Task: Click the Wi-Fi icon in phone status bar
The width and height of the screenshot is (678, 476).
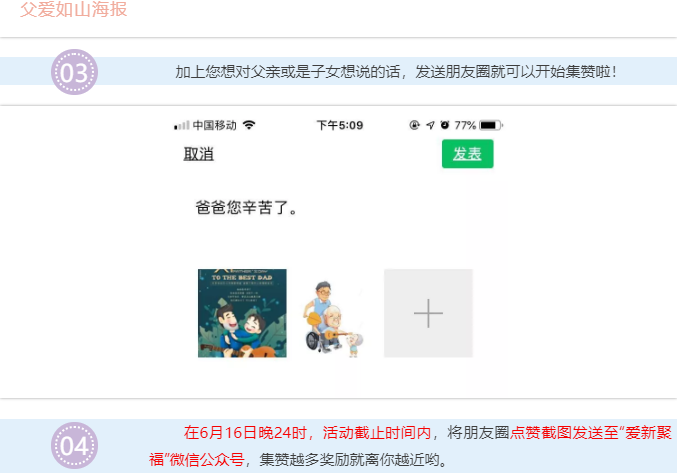Action: [x=249, y=125]
